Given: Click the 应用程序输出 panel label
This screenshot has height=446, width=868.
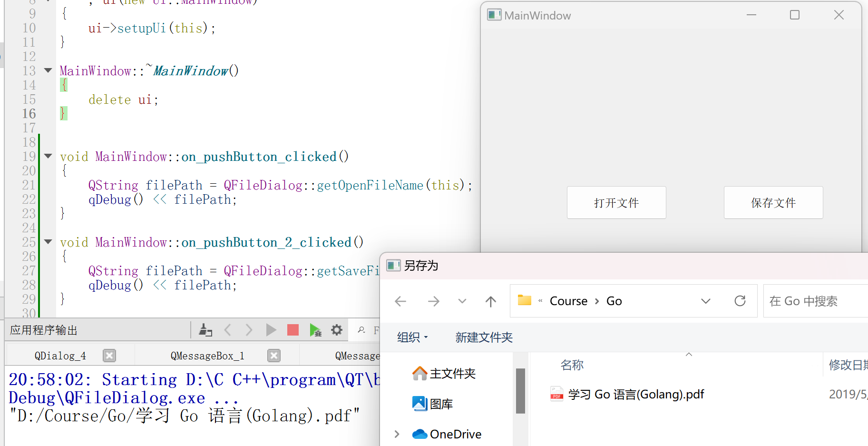Looking at the screenshot, I should (44, 330).
